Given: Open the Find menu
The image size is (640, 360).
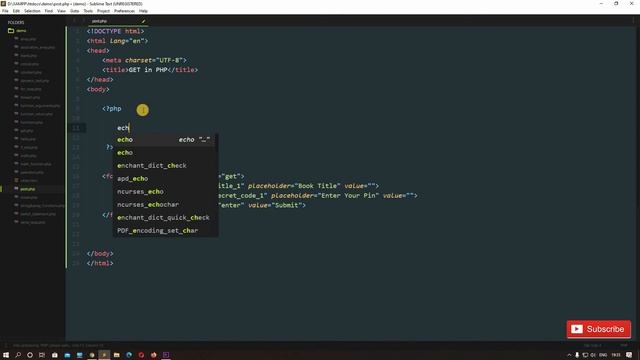Looking at the screenshot, I should 49,11.
